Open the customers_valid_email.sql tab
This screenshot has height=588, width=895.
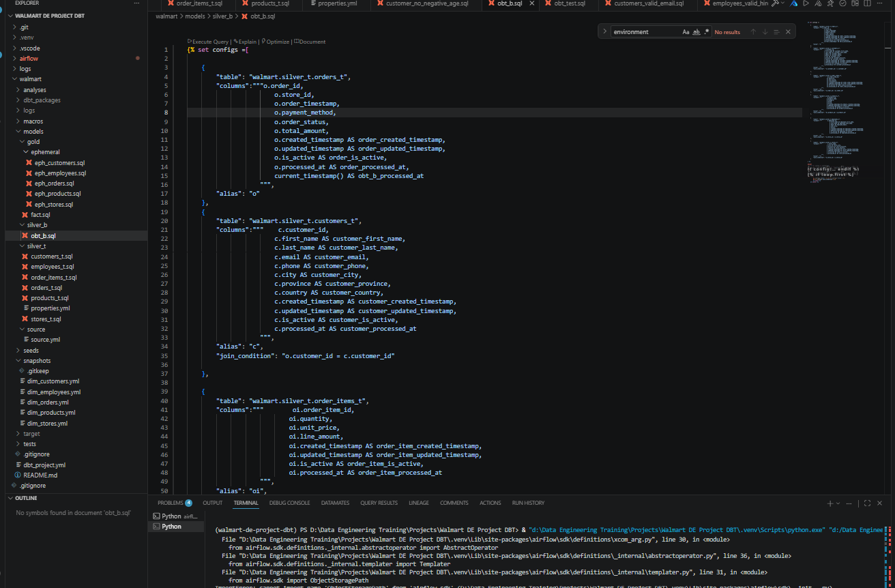(648, 3)
